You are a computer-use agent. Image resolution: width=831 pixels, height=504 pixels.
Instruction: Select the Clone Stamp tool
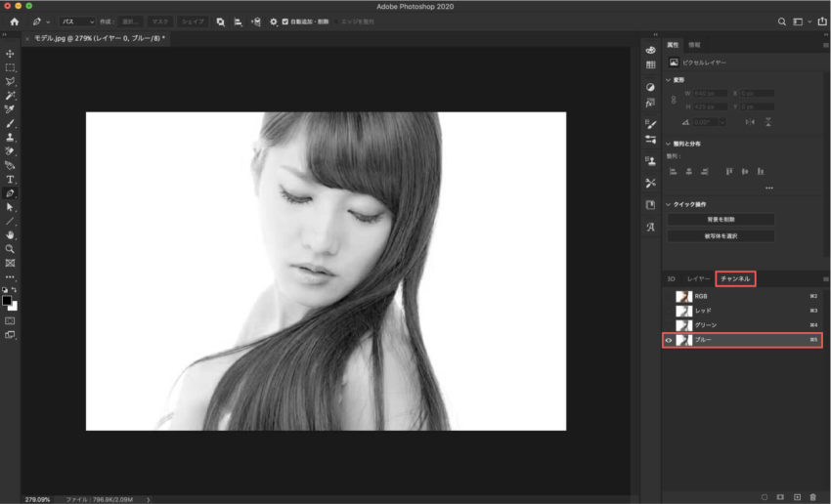pyautogui.click(x=10, y=138)
